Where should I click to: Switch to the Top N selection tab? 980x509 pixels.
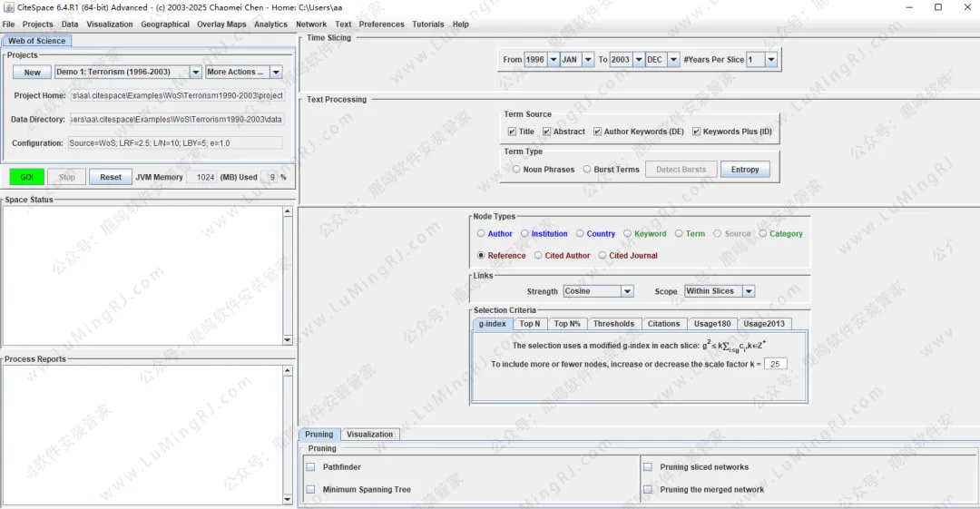[529, 324]
